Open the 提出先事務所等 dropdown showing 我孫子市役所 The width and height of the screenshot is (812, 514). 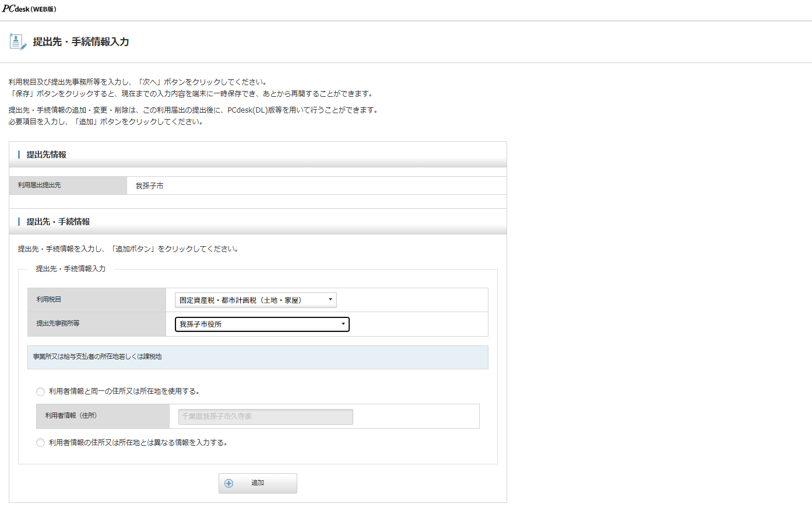coord(262,324)
